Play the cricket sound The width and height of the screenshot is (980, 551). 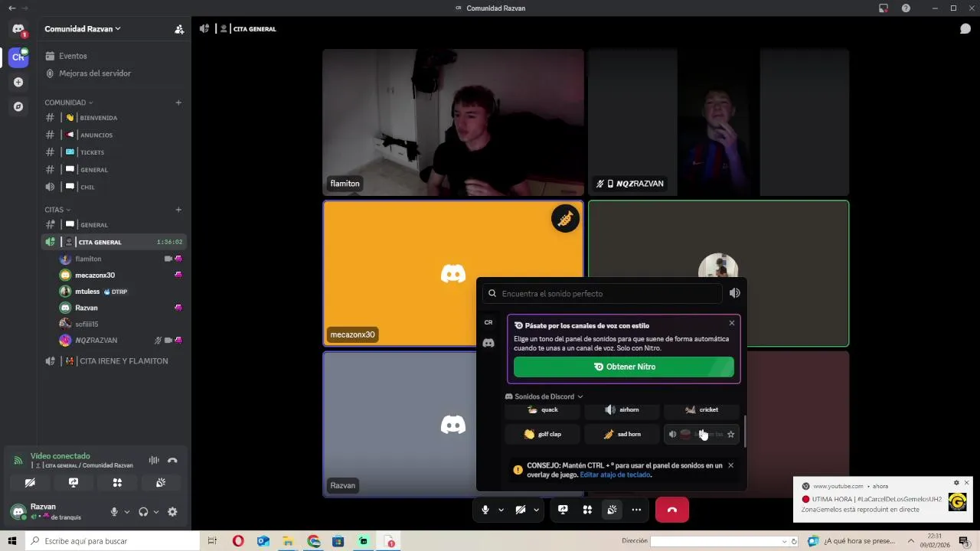point(702,409)
